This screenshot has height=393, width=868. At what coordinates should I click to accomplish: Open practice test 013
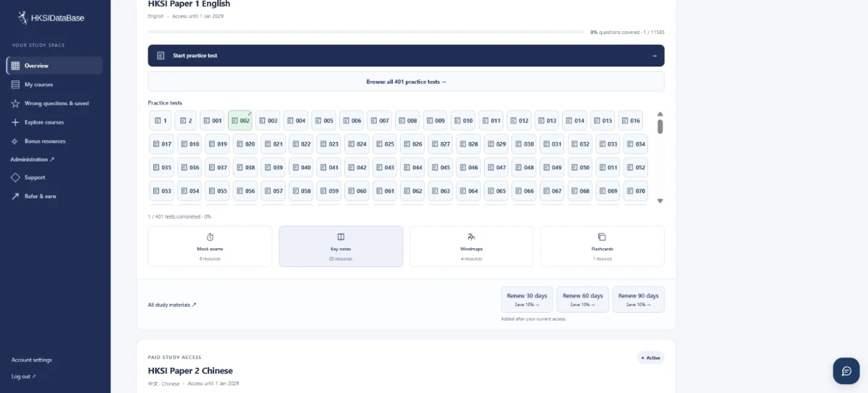point(546,121)
